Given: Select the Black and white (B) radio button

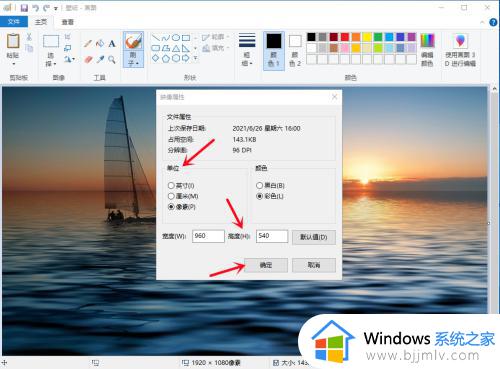Looking at the screenshot, I should click(259, 185).
